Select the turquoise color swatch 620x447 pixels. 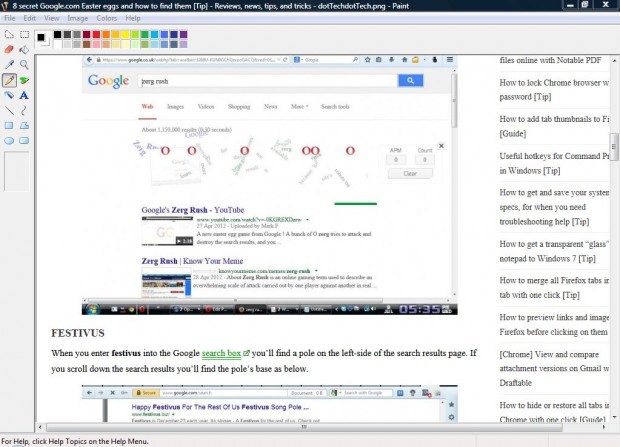point(154,34)
